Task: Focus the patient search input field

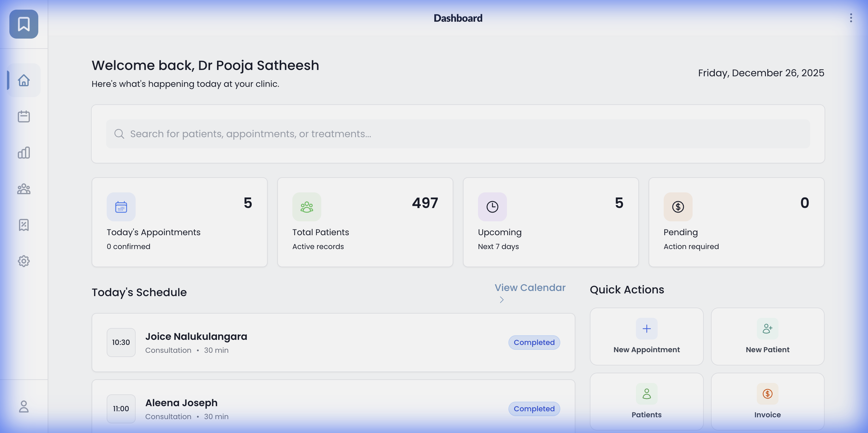Action: 458,134
